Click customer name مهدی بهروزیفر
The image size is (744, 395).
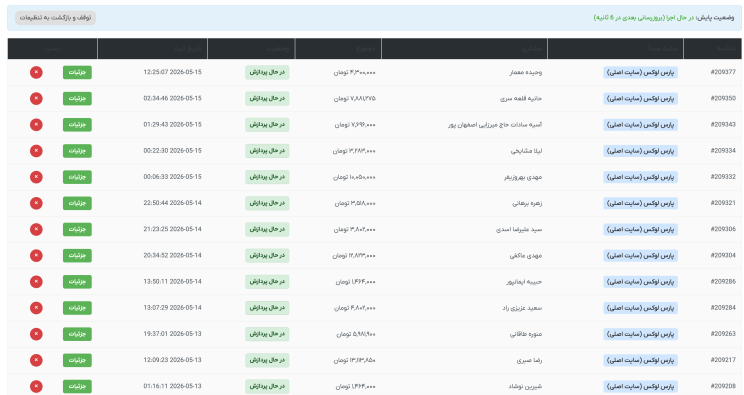coord(523,177)
